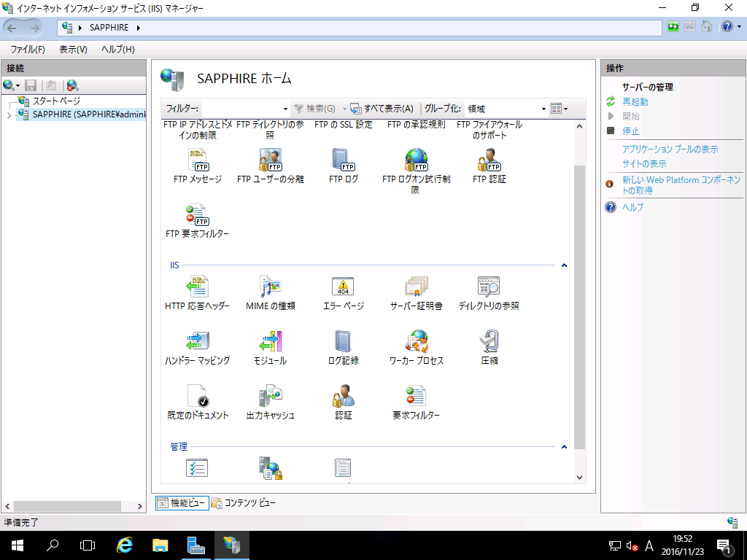Collapse the IIS group section
Viewport: 747px width, 560px height.
point(564,265)
